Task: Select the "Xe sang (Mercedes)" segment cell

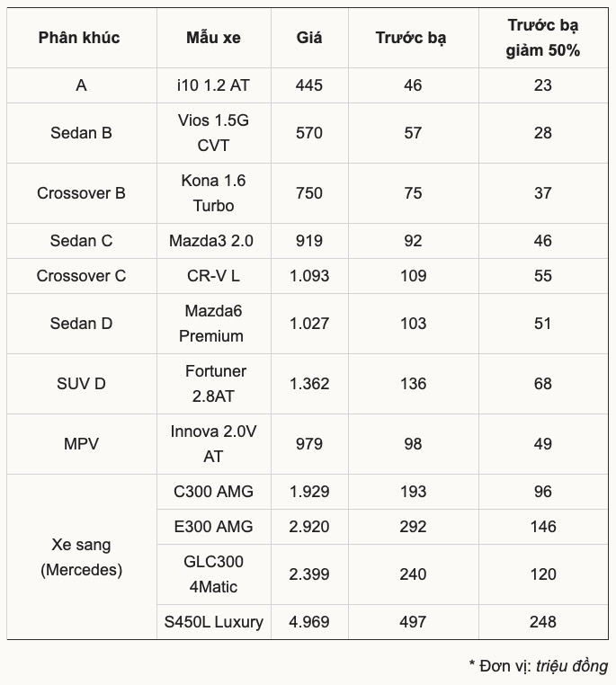Action: 81,557
